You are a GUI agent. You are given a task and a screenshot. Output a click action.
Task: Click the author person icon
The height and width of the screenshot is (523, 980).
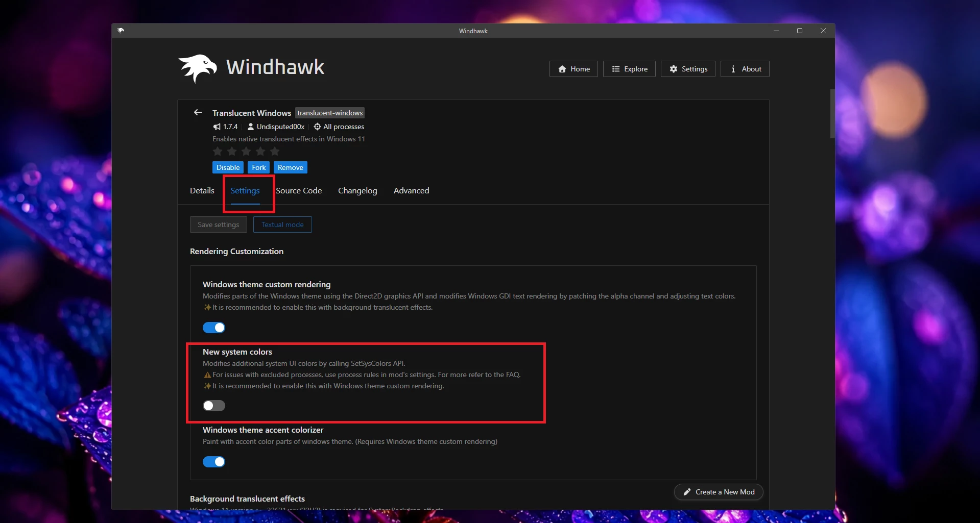(251, 127)
